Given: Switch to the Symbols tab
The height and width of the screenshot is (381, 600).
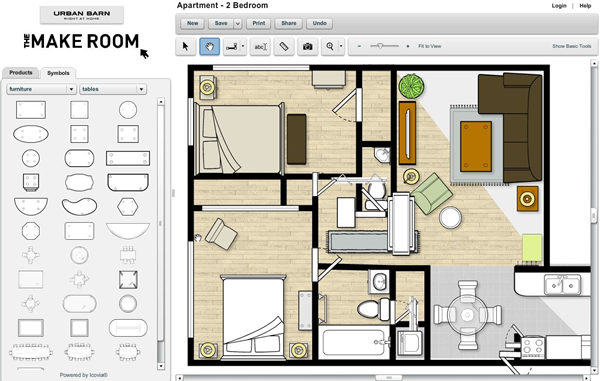Looking at the screenshot, I should 58,73.
